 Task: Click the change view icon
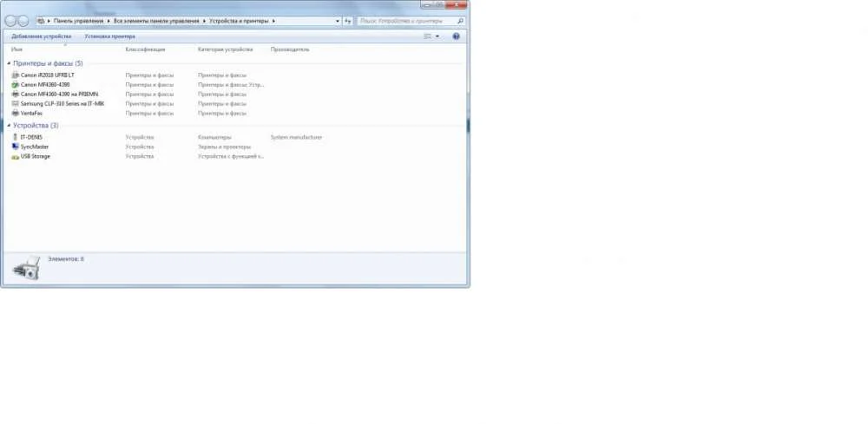click(x=427, y=36)
